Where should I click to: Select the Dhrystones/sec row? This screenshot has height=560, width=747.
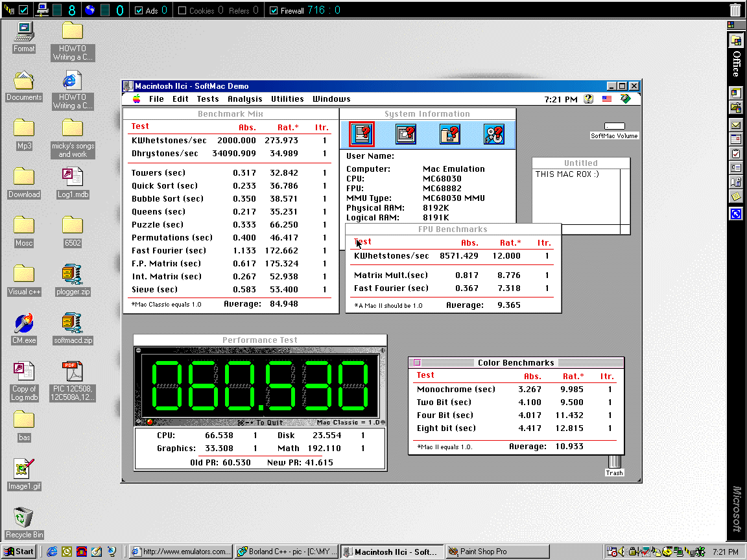click(231, 154)
